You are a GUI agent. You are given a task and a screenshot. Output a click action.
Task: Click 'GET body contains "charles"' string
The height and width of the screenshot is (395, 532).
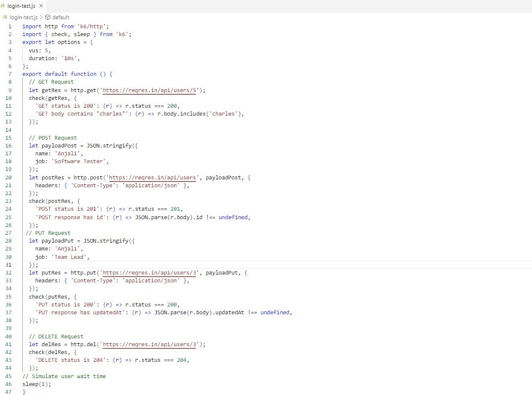(x=81, y=114)
